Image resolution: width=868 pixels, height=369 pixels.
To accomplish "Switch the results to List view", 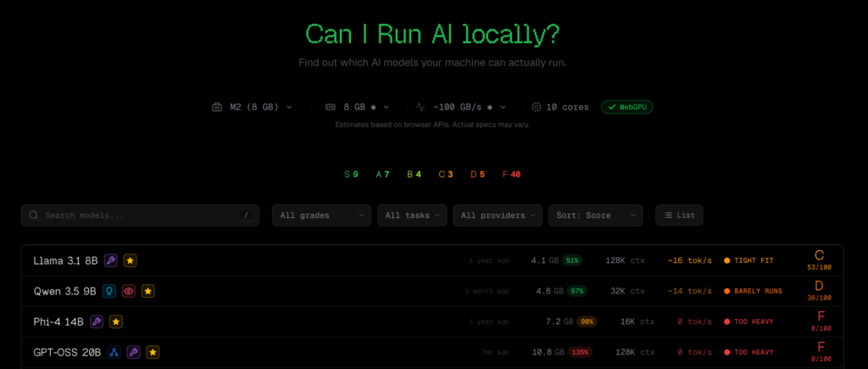I will [x=679, y=215].
